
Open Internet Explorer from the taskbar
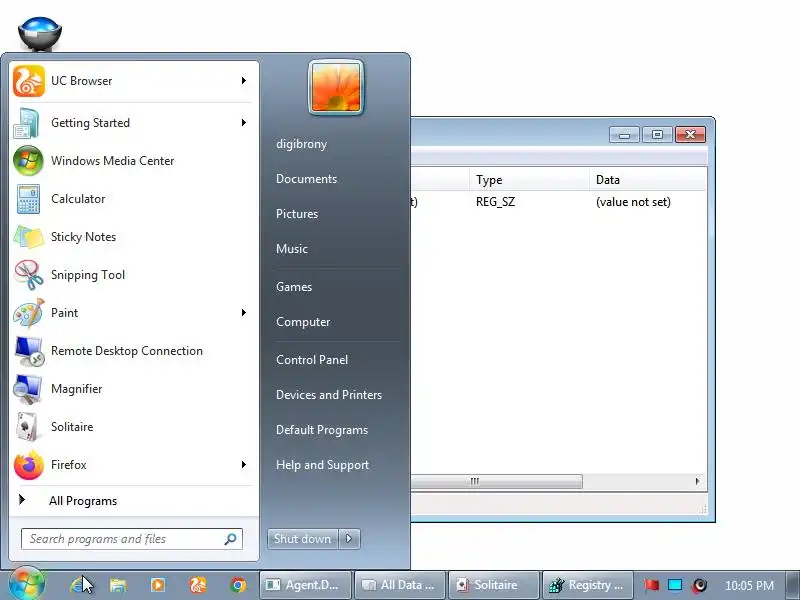80,585
